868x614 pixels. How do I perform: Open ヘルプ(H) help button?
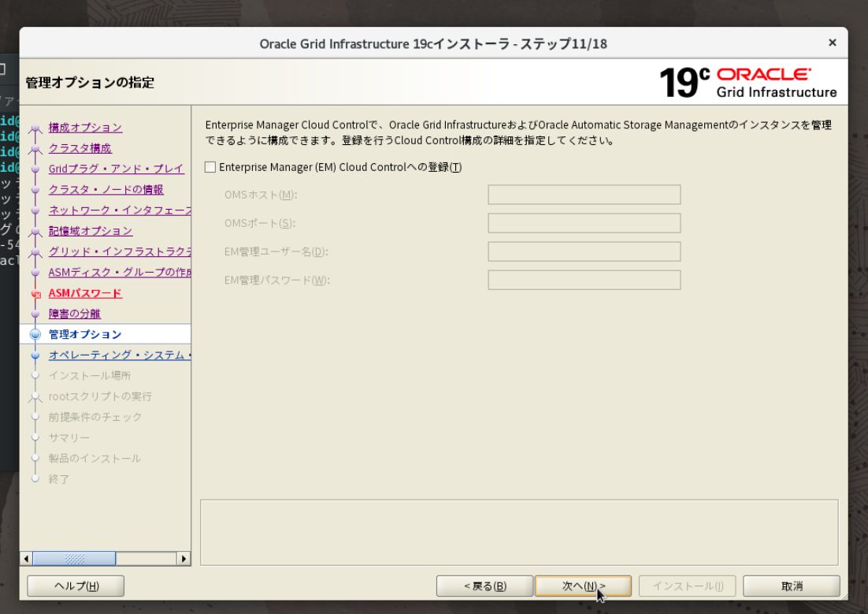coord(76,586)
